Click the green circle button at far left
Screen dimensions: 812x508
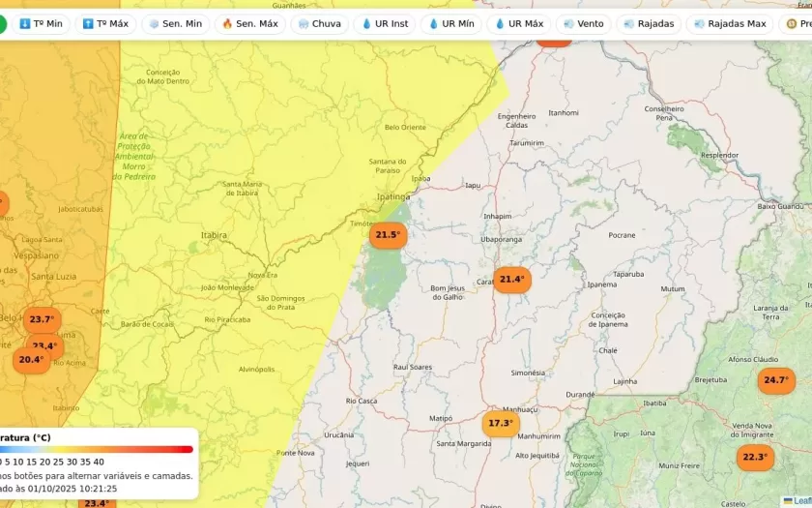[1, 23]
